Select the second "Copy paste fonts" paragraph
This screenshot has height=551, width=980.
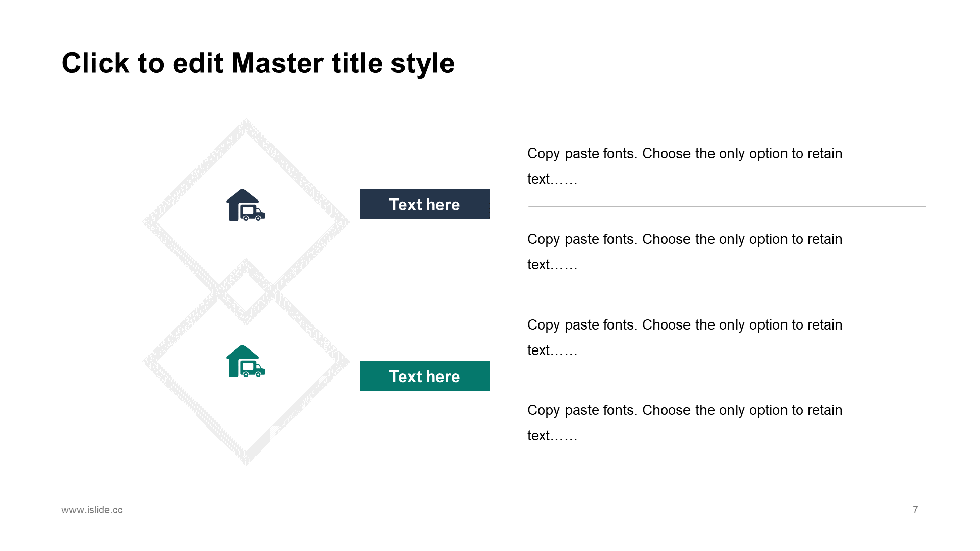pyautogui.click(x=684, y=252)
